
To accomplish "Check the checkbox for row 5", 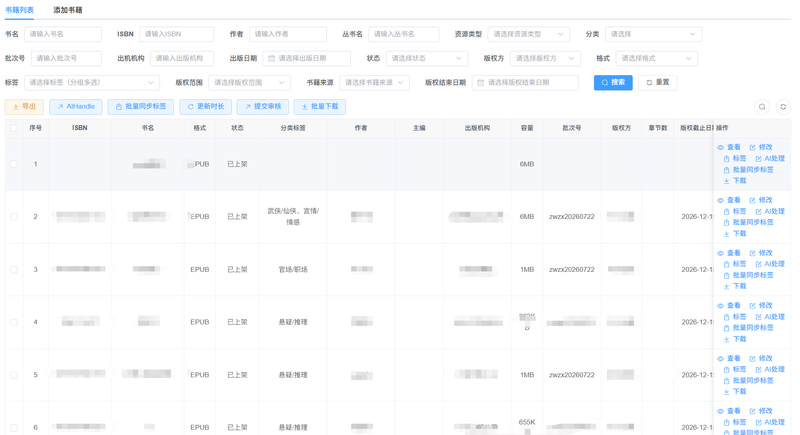I will click(x=14, y=375).
